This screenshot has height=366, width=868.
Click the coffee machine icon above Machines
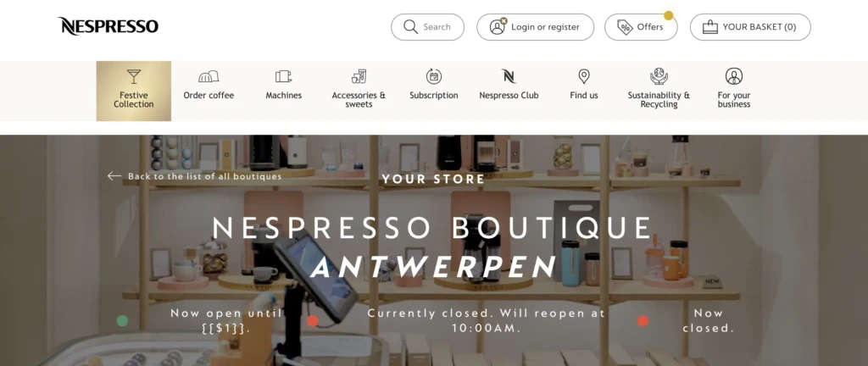point(283,76)
